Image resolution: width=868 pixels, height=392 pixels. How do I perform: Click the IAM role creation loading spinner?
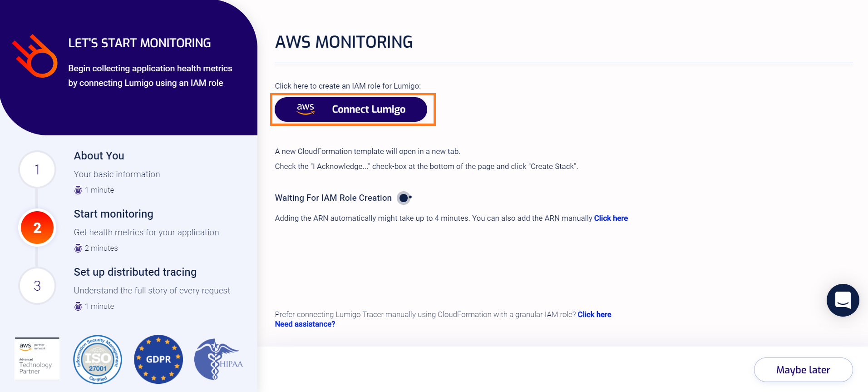(404, 198)
